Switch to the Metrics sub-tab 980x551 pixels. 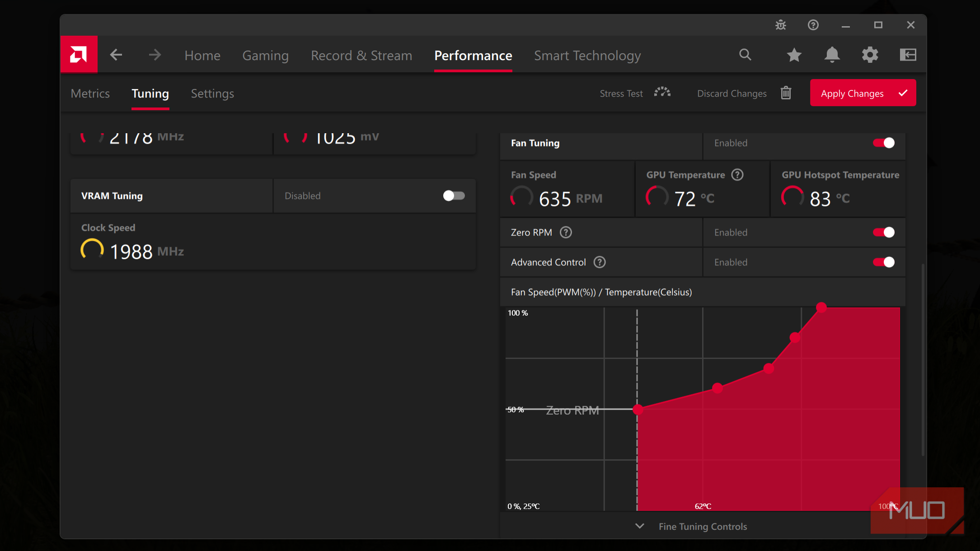[x=90, y=93]
